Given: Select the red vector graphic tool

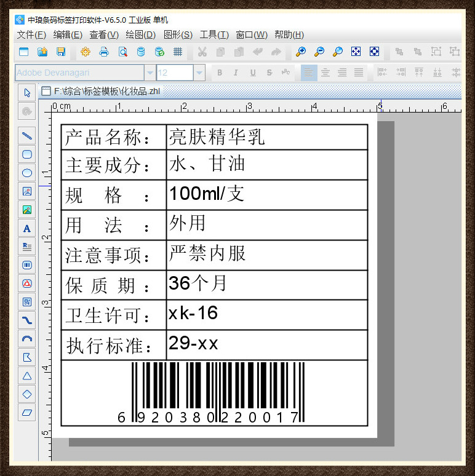Looking at the screenshot, I should click(x=27, y=284).
